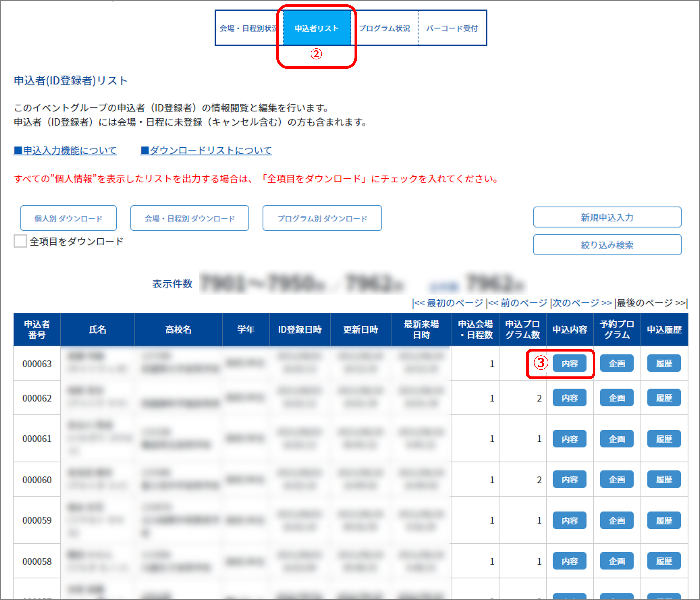This screenshot has width=700, height=600.
Task: Open 内容 for applicant 000061
Action: pos(570,439)
